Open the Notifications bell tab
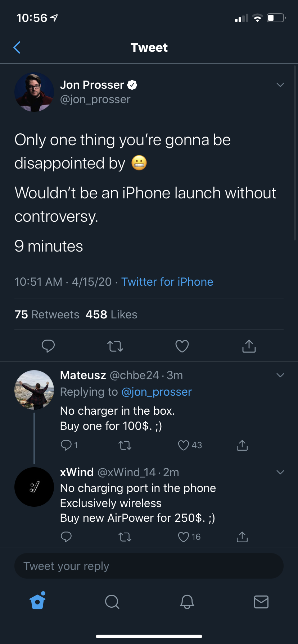 [x=187, y=602]
